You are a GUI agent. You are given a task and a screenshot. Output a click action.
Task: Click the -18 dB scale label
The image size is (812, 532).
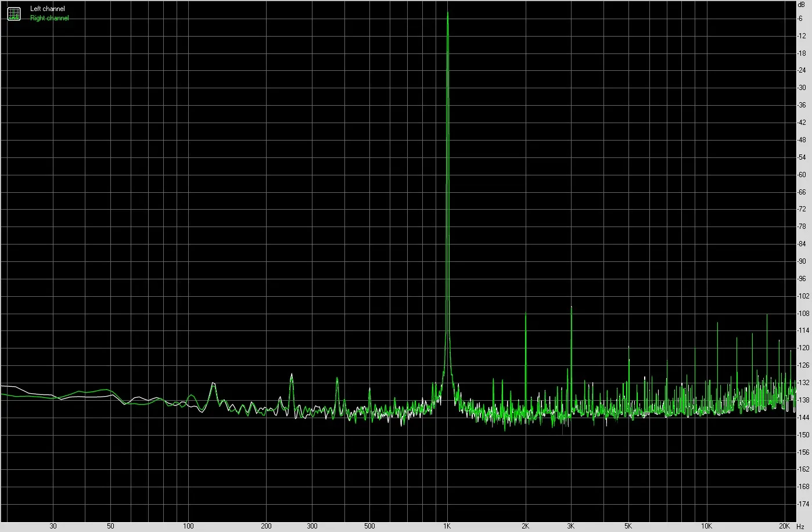802,53
